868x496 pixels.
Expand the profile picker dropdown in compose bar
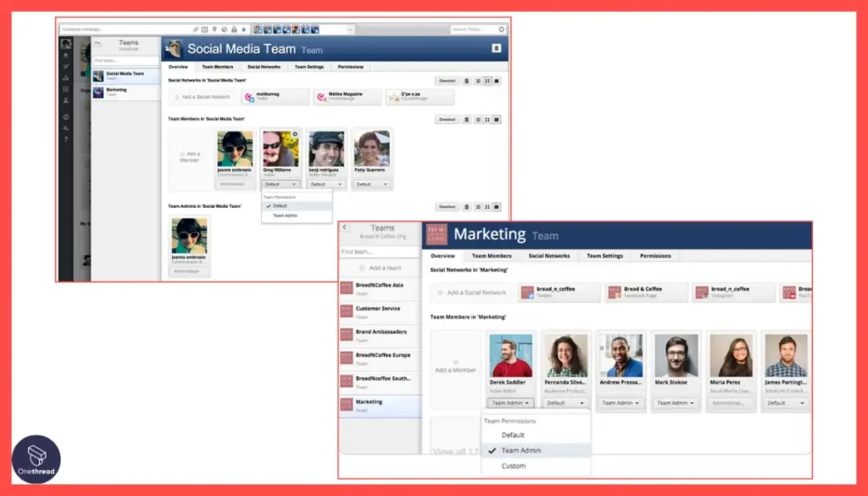click(x=350, y=30)
